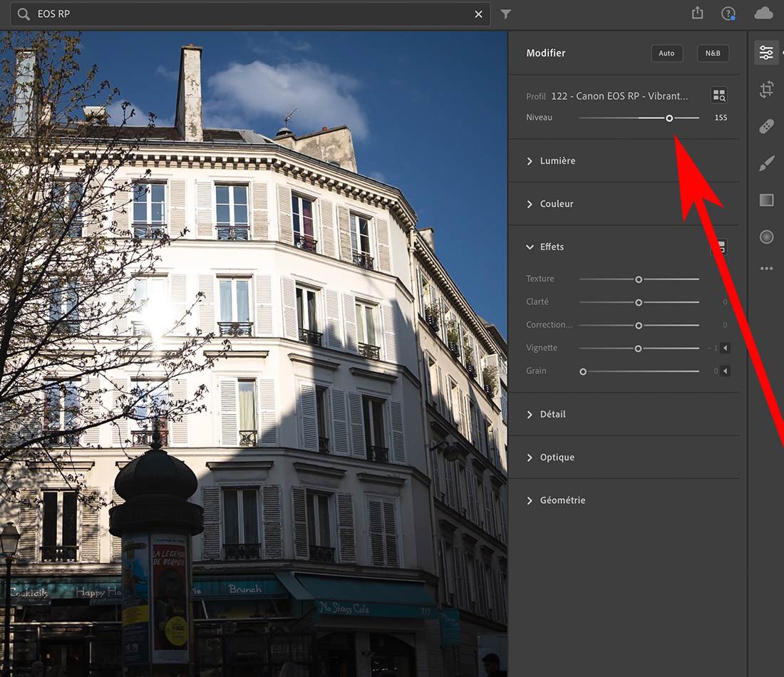Select the Crop and rotate tool
784x677 pixels.
click(x=766, y=89)
